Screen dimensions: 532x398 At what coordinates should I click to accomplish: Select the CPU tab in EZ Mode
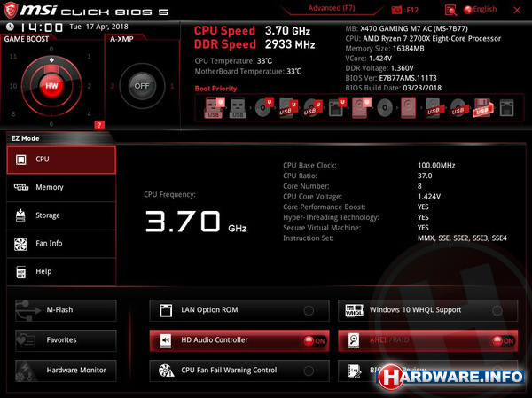click(61, 160)
